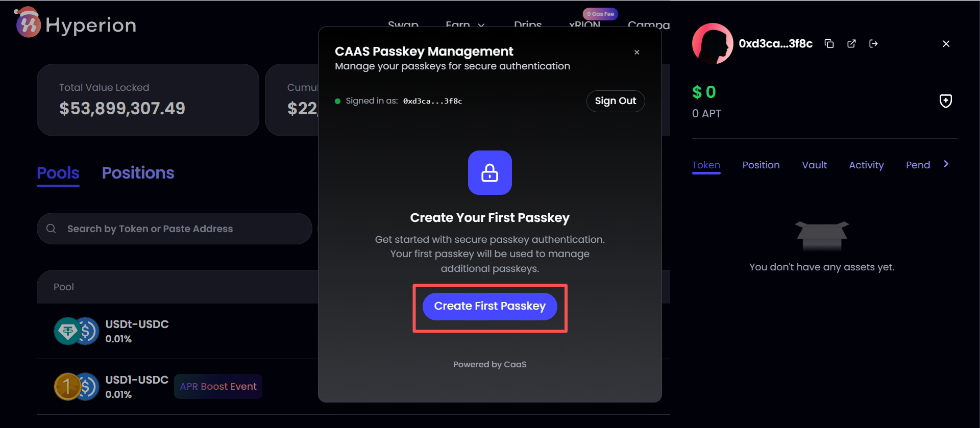Open the Activity tab in wallet
Image resolution: width=980 pixels, height=428 pixels.
pos(866,165)
